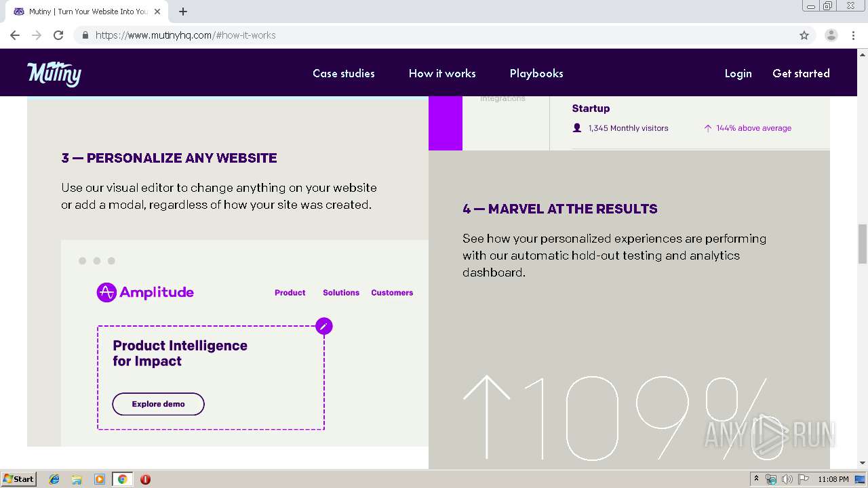The image size is (868, 488).
Task: Open Windows Start menu
Action: (x=18, y=479)
